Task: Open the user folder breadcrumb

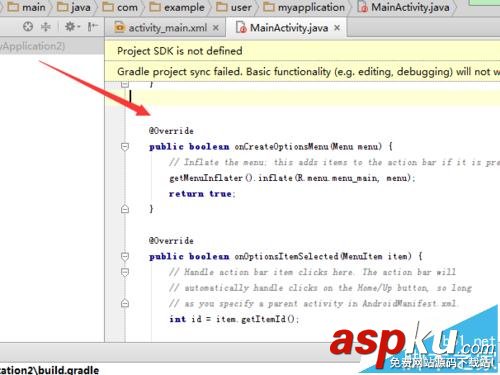Action: [234, 7]
